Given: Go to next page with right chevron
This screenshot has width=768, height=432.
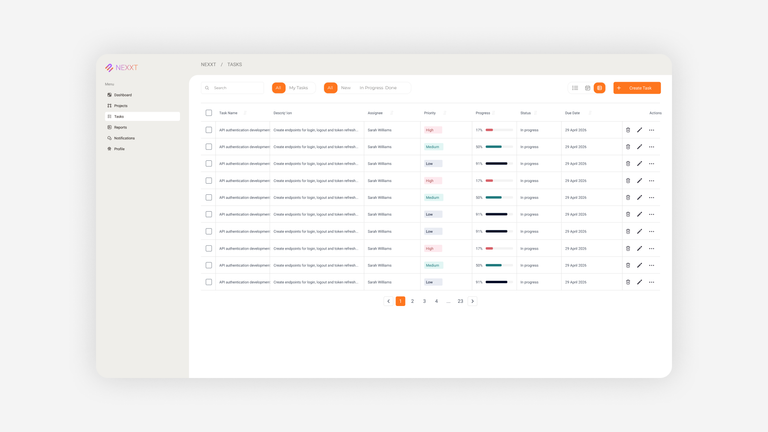Looking at the screenshot, I should coord(472,301).
